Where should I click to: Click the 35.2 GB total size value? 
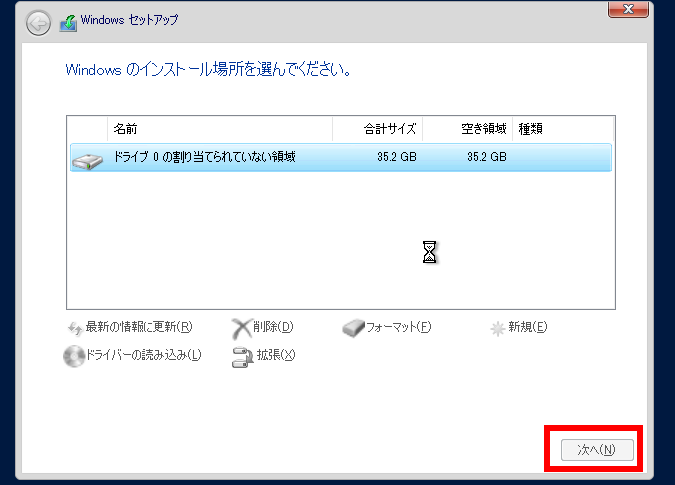pos(396,157)
